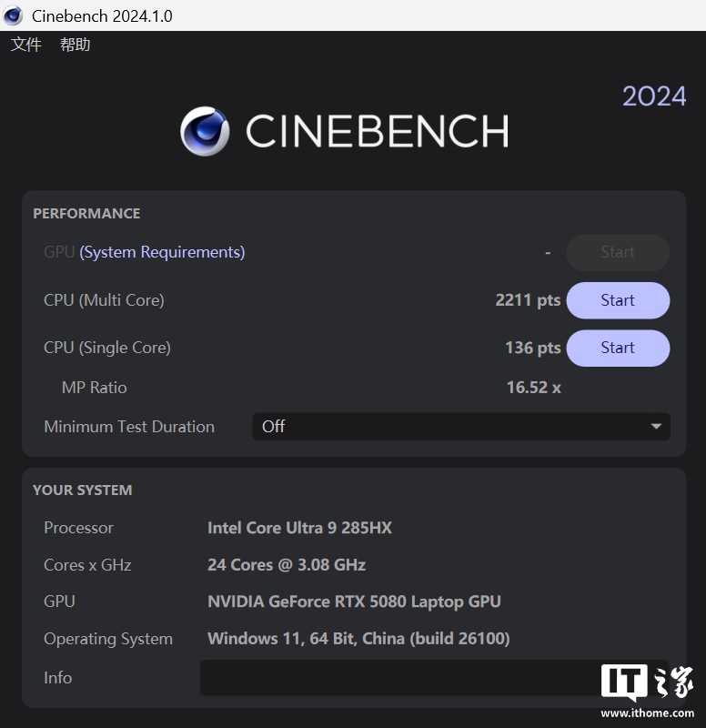Click the 2024 version label

(x=654, y=96)
